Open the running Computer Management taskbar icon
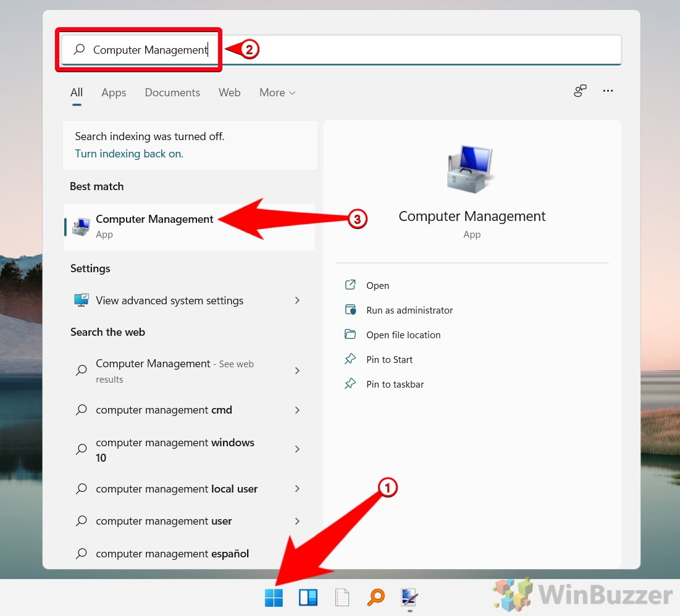This screenshot has height=616, width=680. (409, 597)
